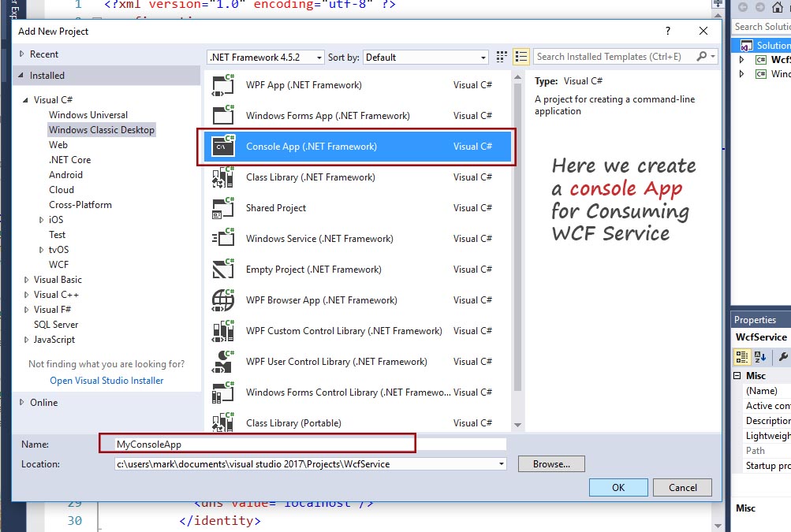Click the template list scrollbar down arrow
The height and width of the screenshot is (532, 791).
517,425
